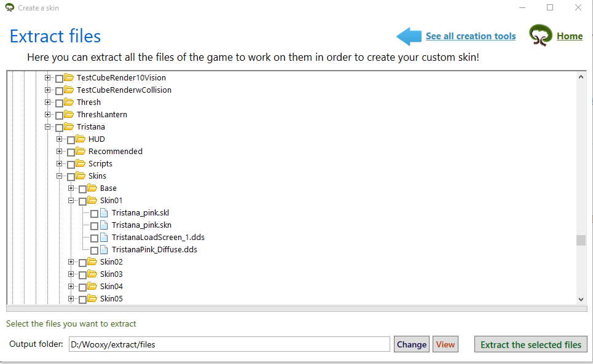Click the ThreshLantern folder icon
The width and height of the screenshot is (593, 364).
point(69,115)
